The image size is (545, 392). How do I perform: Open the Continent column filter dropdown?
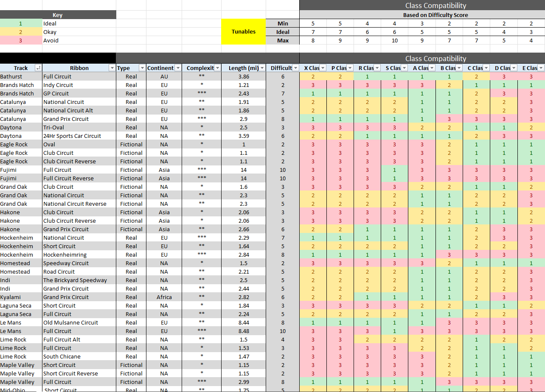(x=178, y=68)
